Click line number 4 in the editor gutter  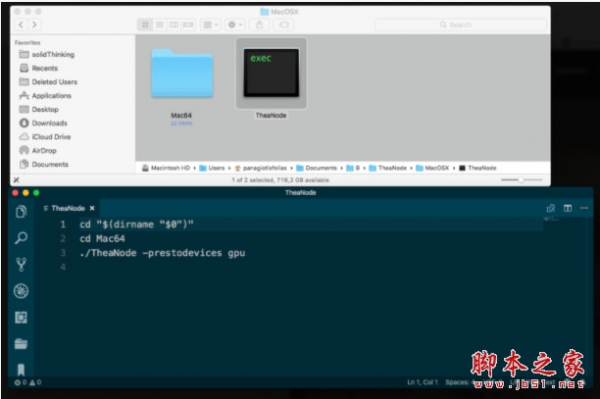63,267
